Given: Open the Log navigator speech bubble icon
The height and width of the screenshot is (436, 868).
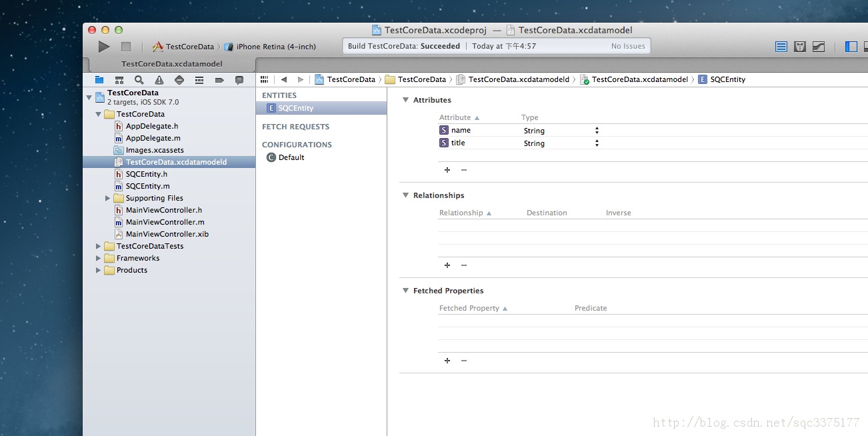Looking at the screenshot, I should click(x=239, y=80).
